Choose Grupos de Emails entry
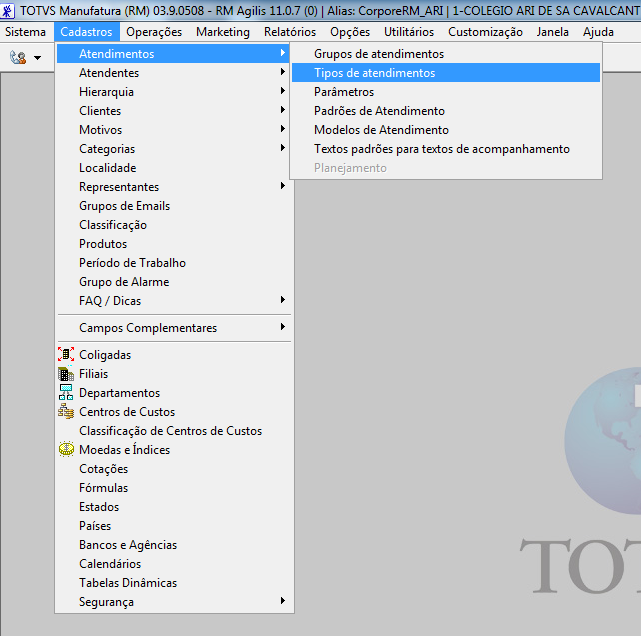The width and height of the screenshot is (641, 636). click(175, 206)
